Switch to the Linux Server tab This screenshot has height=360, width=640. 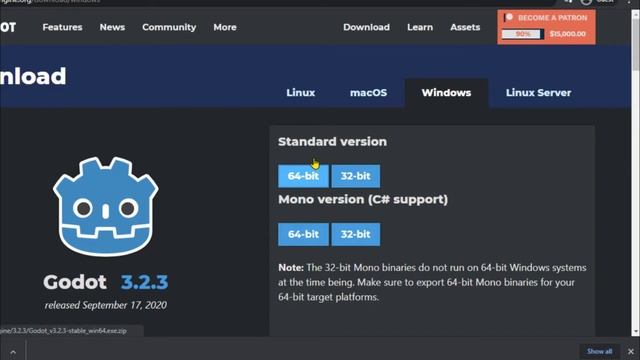coord(538,93)
